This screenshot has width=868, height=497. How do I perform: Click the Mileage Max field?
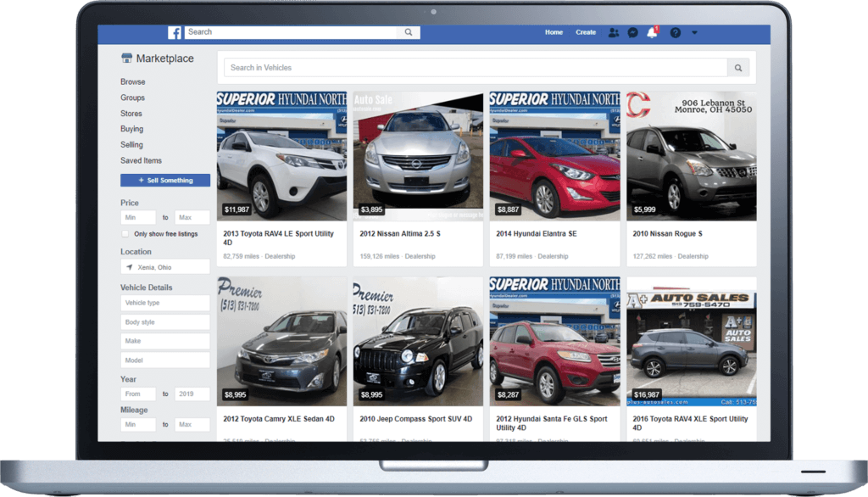coord(192,424)
